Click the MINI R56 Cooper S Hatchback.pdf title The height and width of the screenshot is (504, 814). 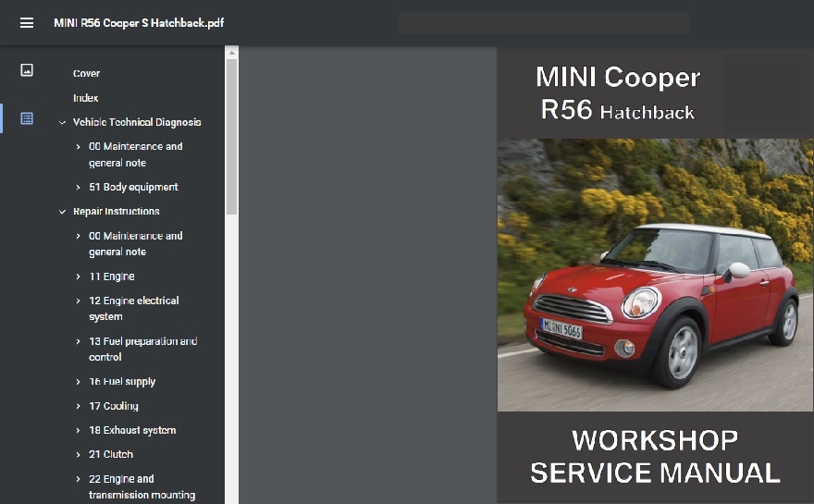139,23
